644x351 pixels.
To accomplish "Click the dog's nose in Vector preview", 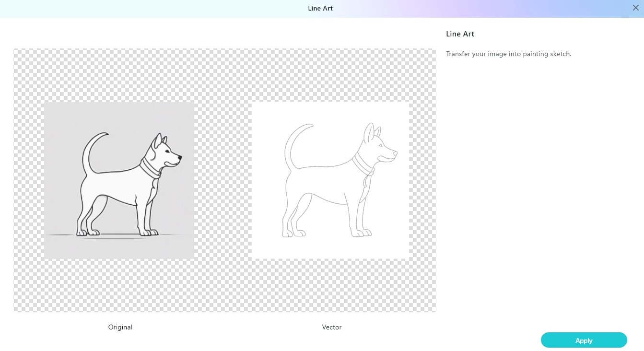I will coord(395,153).
